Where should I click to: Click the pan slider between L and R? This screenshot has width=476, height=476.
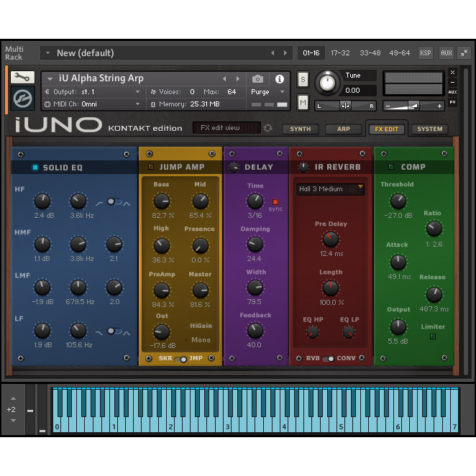coord(345,106)
